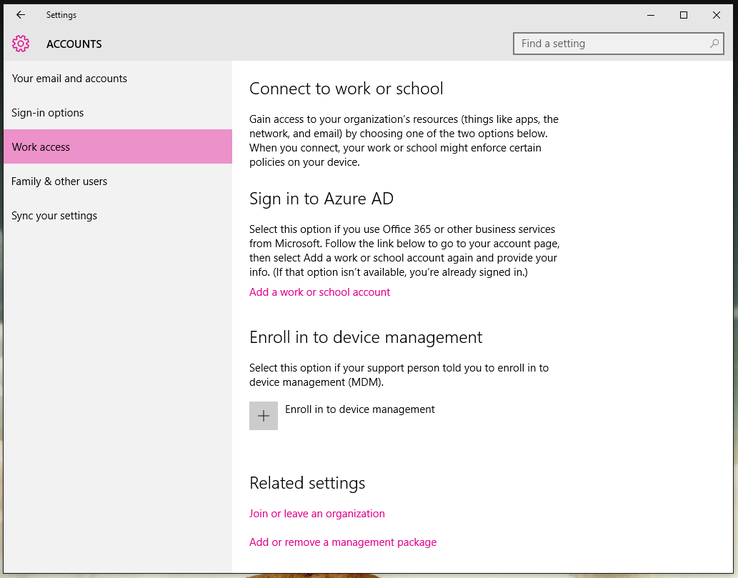Select Sign-in options in sidebar
The image size is (738, 578).
point(118,112)
